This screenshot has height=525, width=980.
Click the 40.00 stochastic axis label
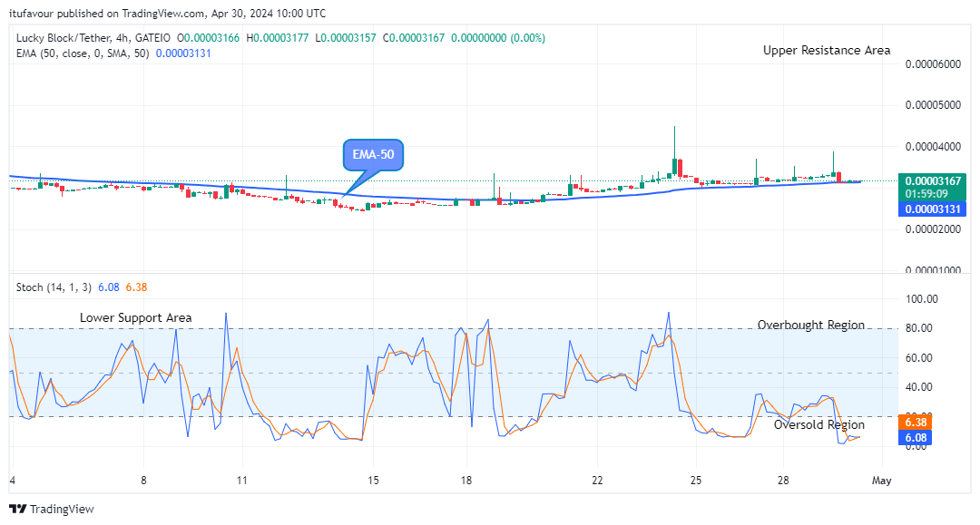tap(918, 387)
